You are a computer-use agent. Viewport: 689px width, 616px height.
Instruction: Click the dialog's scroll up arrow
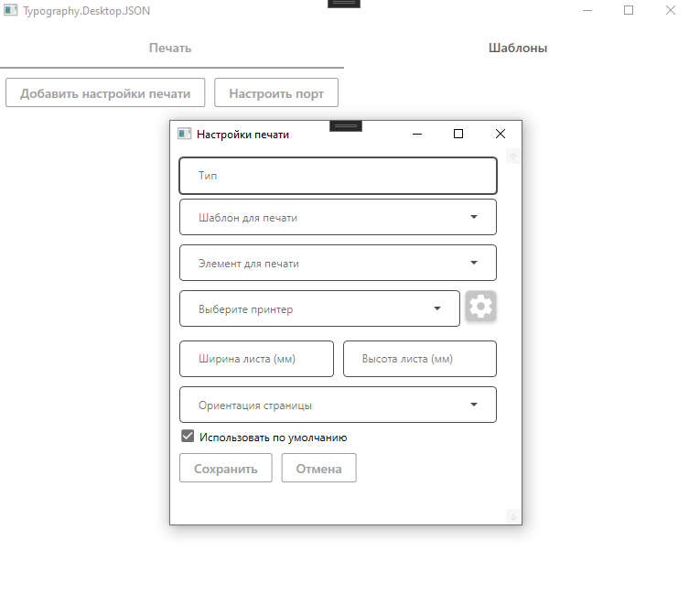(513, 157)
